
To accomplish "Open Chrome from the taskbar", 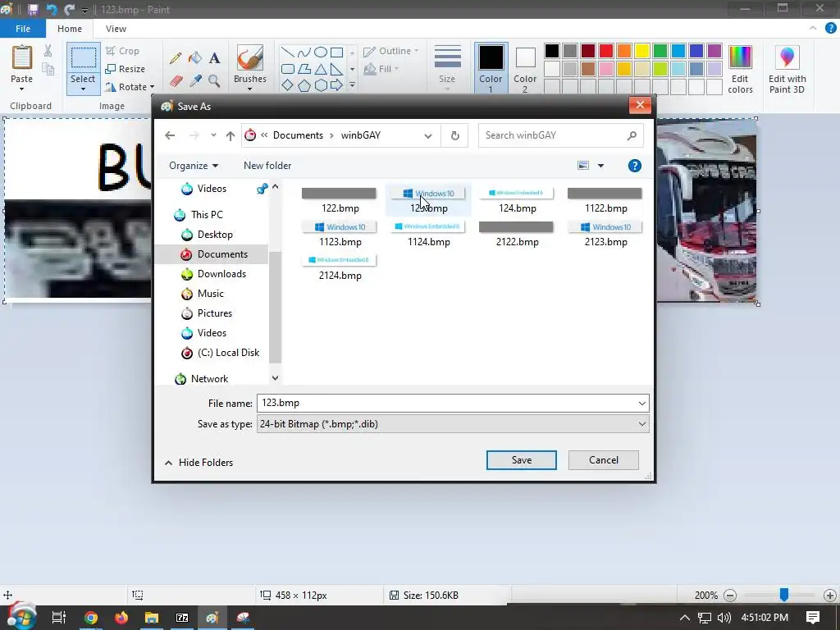I will pyautogui.click(x=91, y=618).
